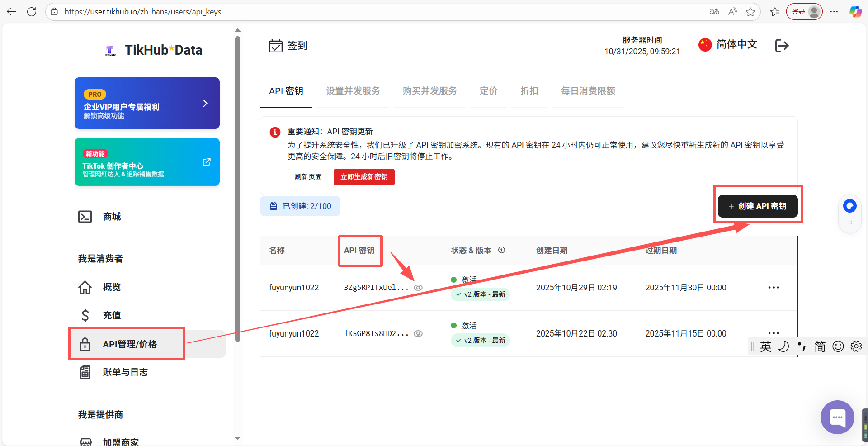Open the settings gear in IME toolbar
Viewport: 868px width, 446px height.
(x=856, y=346)
